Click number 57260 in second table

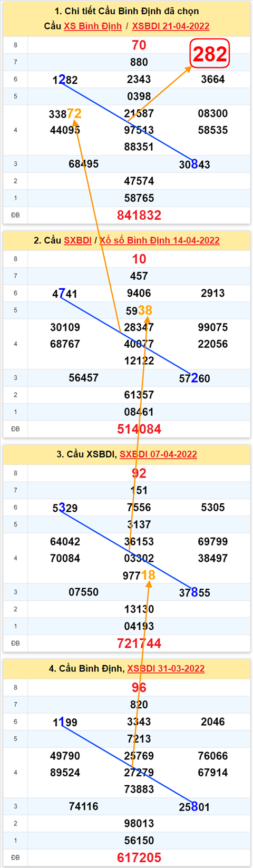pyautogui.click(x=194, y=378)
